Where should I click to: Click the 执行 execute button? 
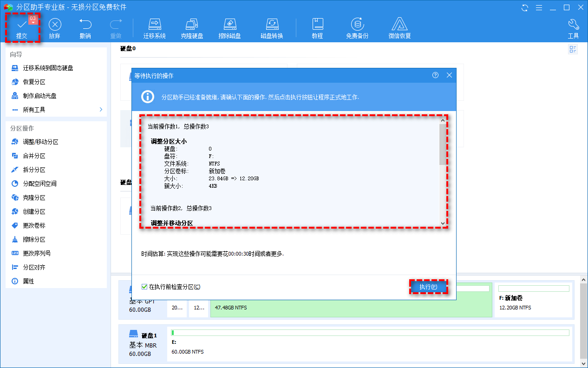tap(428, 287)
